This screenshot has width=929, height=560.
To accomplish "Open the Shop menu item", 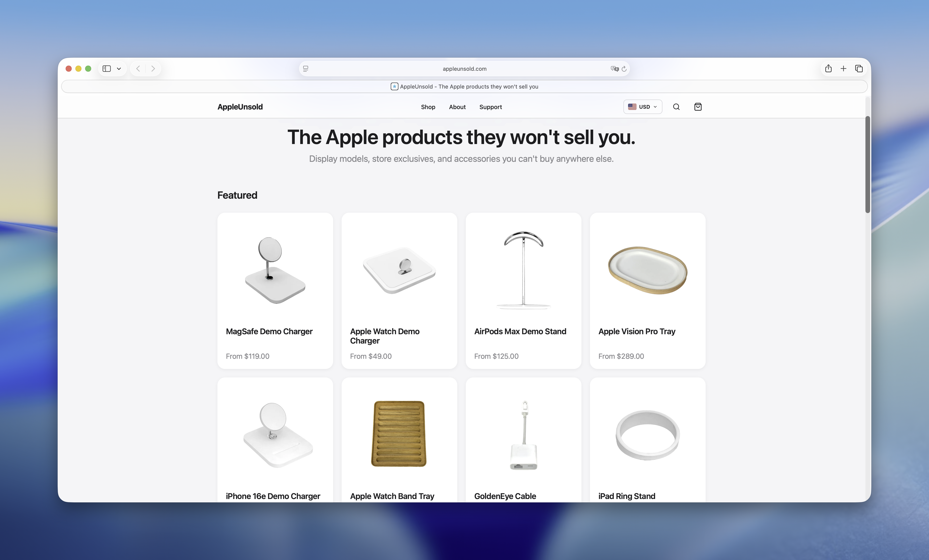I will point(428,107).
